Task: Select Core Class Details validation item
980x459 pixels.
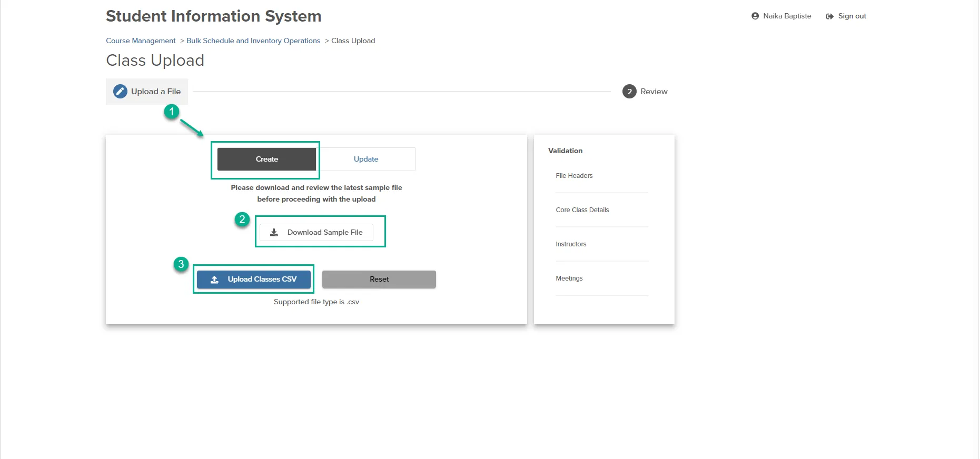Action: tap(582, 210)
